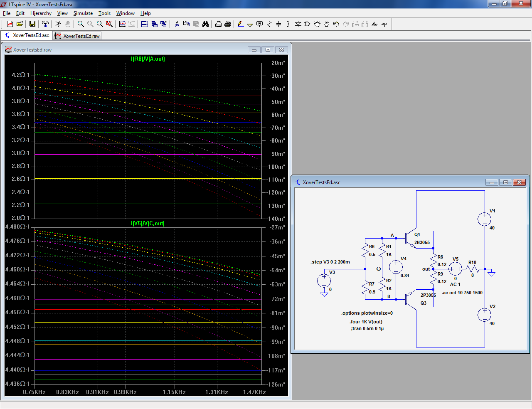The image size is (532, 409).
Task: Maximize the XoverTestsEd.asc schematic window
Action: (505, 182)
